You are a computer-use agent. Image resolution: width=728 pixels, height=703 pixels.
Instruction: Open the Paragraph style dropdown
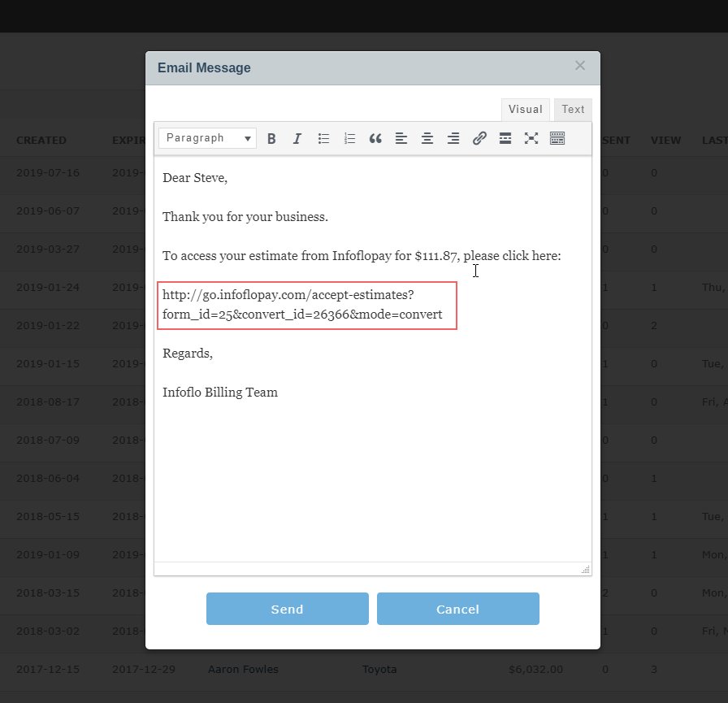coord(207,138)
